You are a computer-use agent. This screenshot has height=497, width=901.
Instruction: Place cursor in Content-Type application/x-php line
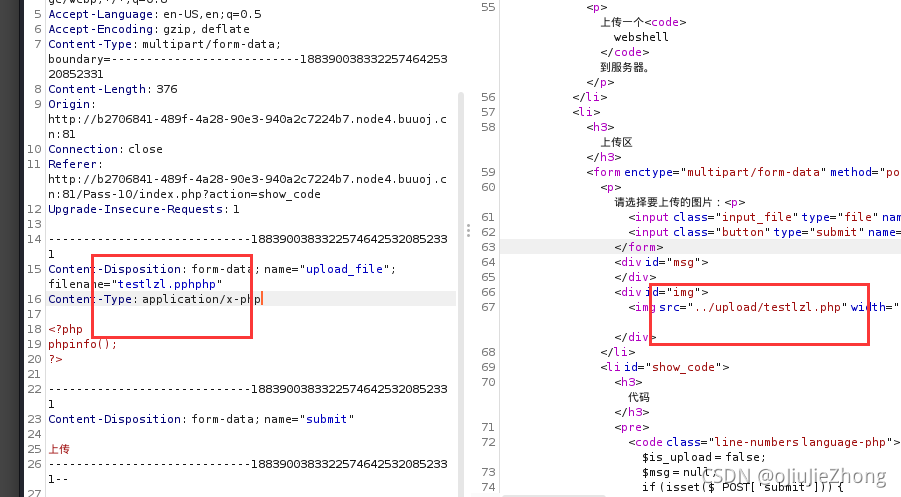coord(155,299)
